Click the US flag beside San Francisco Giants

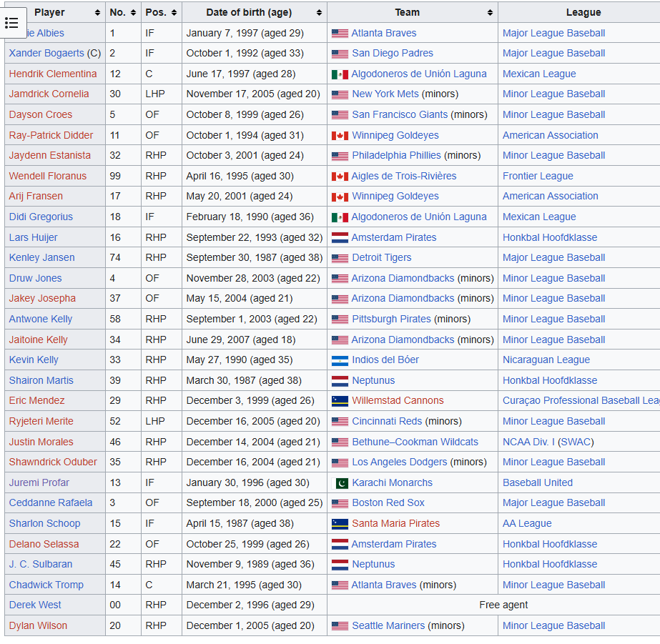(340, 115)
